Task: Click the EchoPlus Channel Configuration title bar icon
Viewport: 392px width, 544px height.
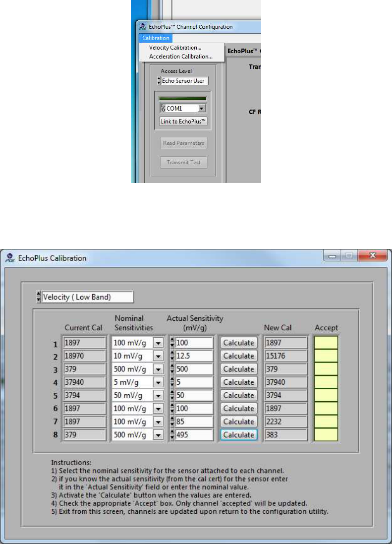Action: tap(142, 27)
